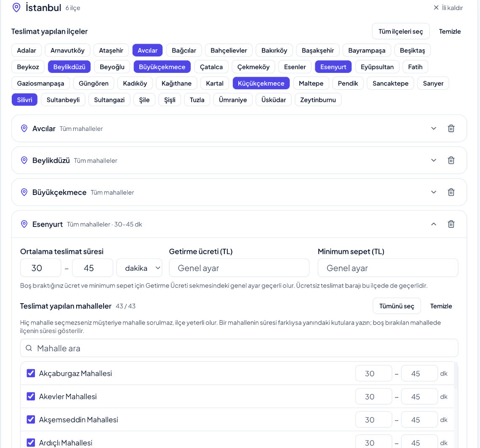This screenshot has height=448, width=480.
Task: Uncheck Akçaburgaz Mahallesi checkbox
Action: [31, 373]
